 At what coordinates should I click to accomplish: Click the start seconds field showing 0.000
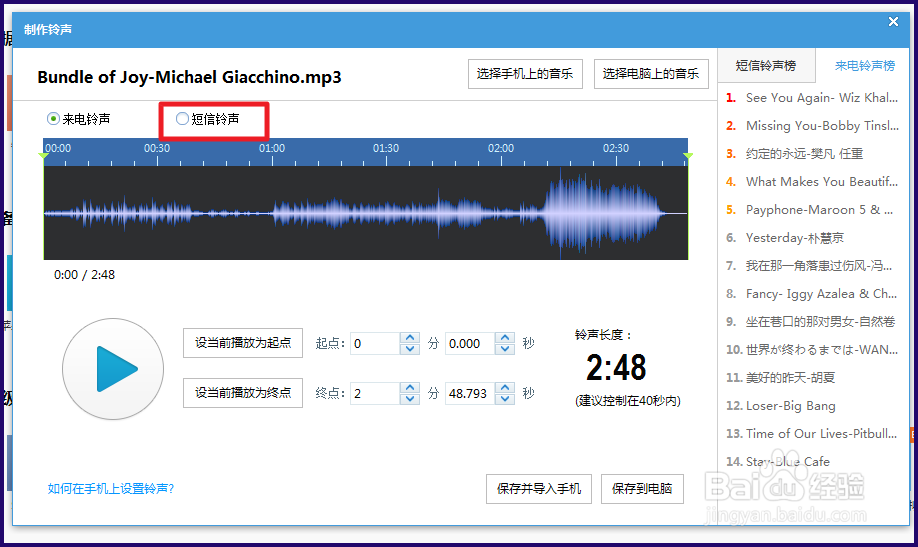coord(470,343)
